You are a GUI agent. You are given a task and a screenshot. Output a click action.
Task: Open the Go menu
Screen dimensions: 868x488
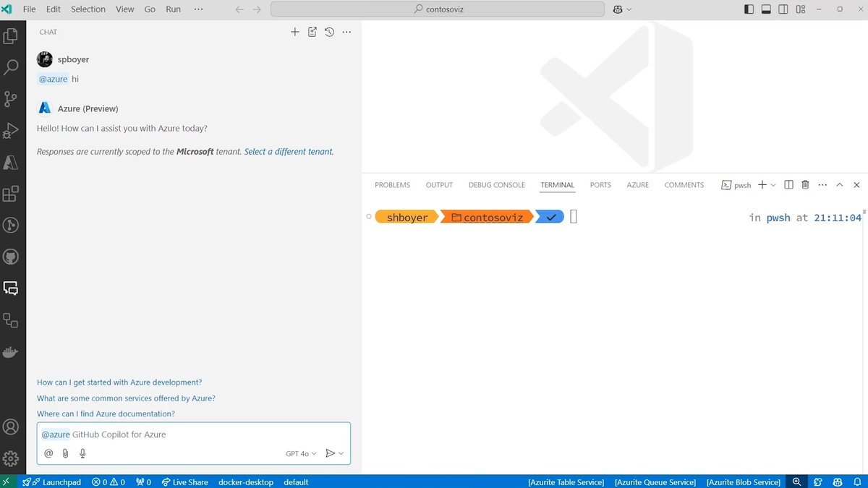pos(150,9)
